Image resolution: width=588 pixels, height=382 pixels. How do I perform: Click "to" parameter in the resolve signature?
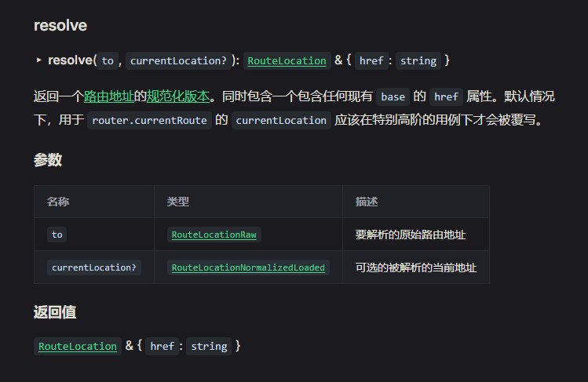[108, 60]
